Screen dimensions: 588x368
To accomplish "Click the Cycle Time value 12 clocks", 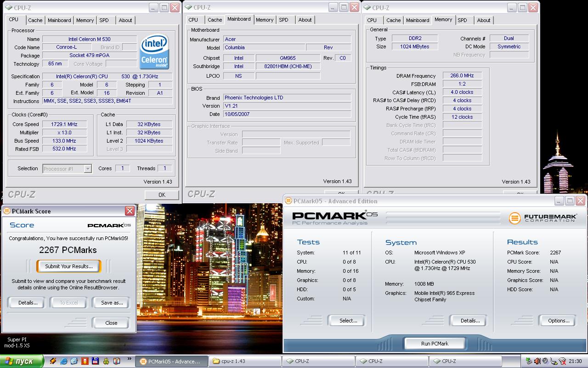I will pyautogui.click(x=462, y=117).
